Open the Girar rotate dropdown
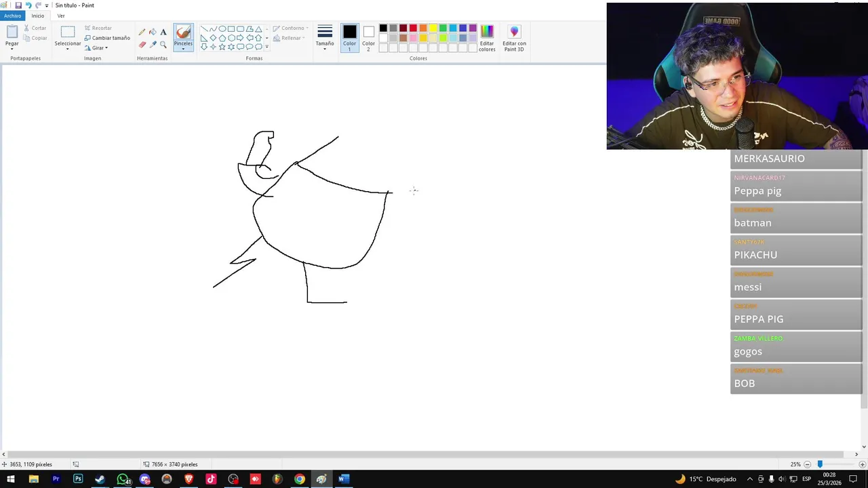The height and width of the screenshot is (488, 868). [x=96, y=48]
